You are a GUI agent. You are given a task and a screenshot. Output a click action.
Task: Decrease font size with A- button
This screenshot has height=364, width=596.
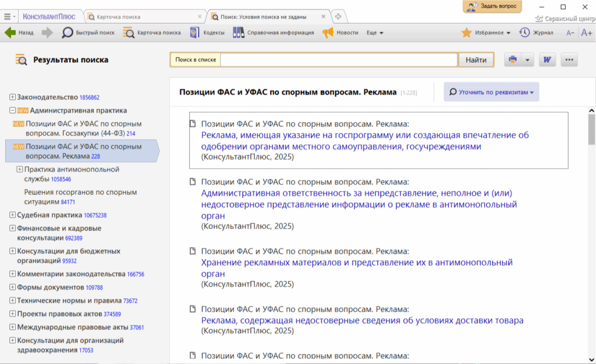(x=570, y=33)
